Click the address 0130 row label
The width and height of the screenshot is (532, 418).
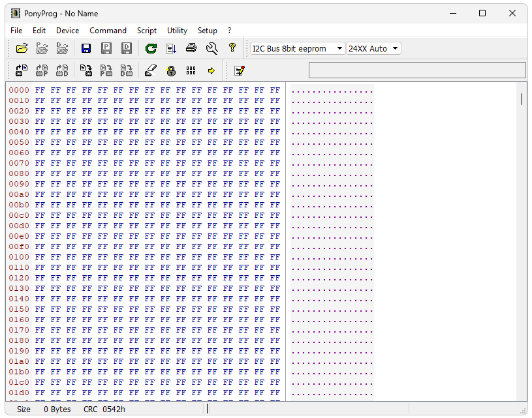pos(19,288)
